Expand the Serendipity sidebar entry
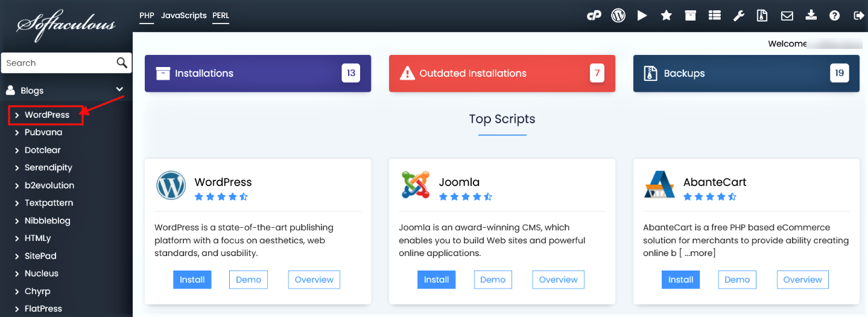Viewport: 868px width, 317px height. point(48,168)
